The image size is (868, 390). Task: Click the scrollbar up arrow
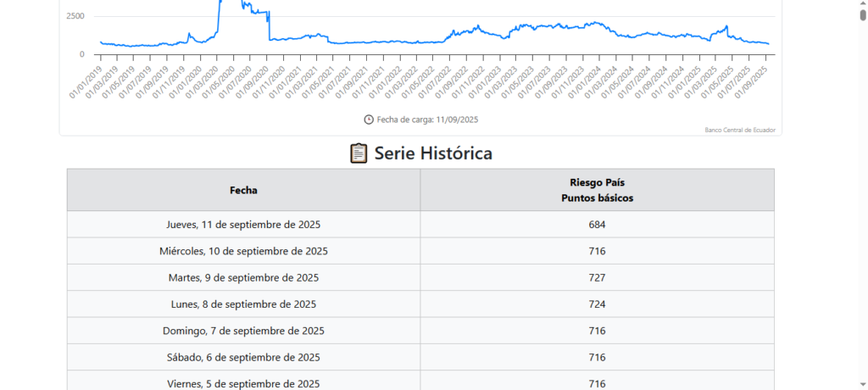(x=862, y=4)
